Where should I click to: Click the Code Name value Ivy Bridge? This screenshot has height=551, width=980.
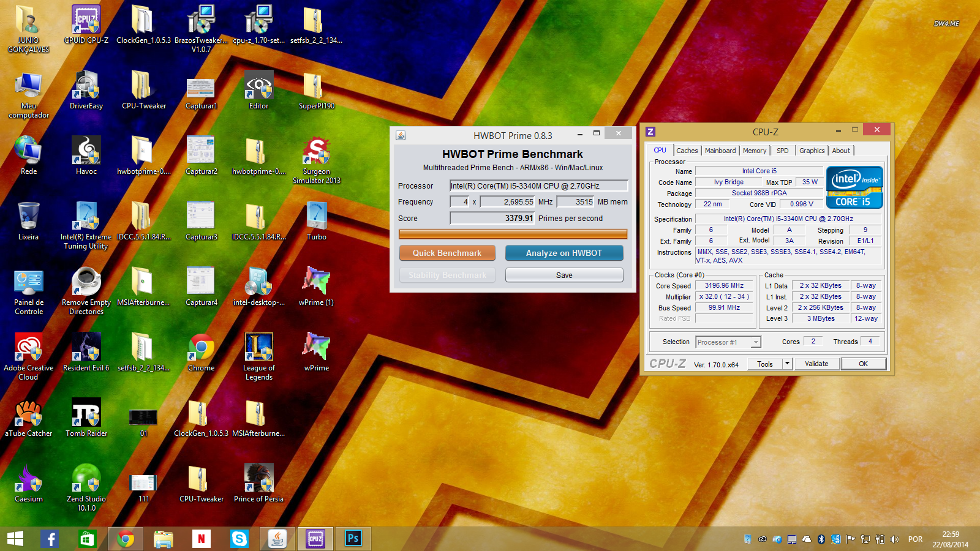click(x=728, y=182)
